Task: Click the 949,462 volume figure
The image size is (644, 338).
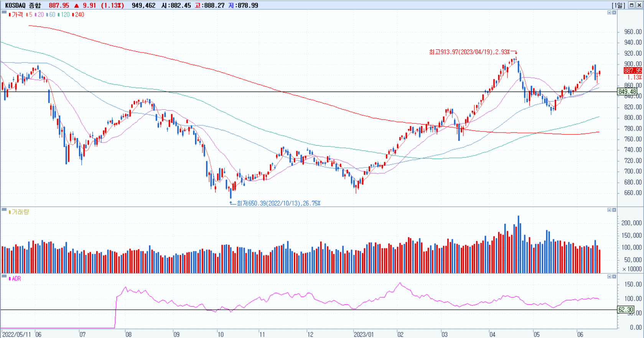Action: (x=143, y=5)
